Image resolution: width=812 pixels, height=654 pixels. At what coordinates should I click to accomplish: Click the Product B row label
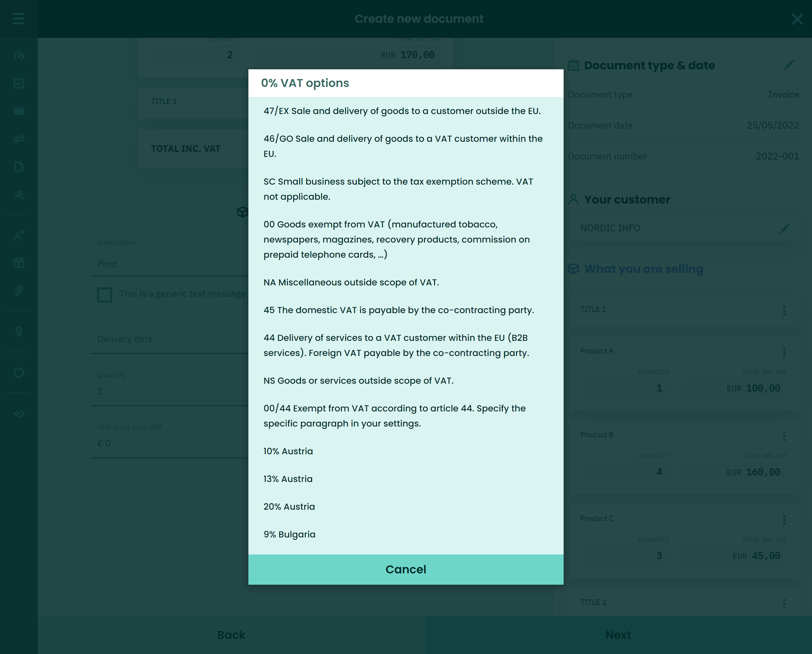pos(597,435)
